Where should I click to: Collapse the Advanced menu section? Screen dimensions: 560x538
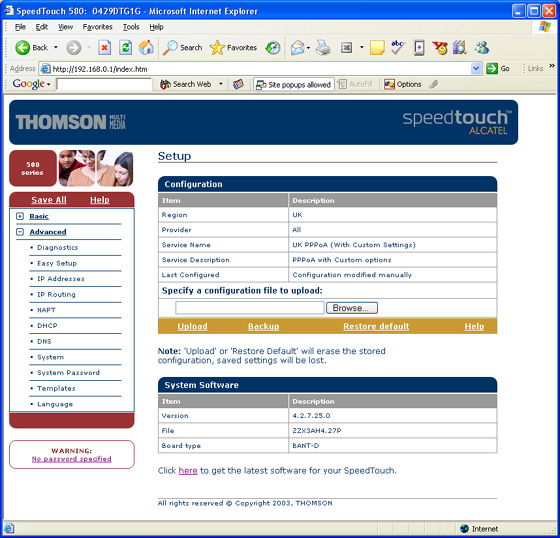point(20,232)
